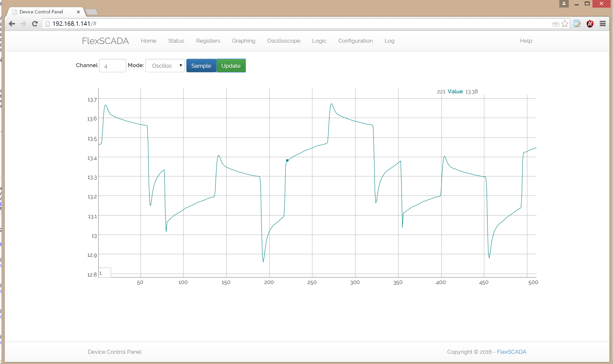Image resolution: width=613 pixels, height=364 pixels.
Task: Click the 'Copyright © 2016' footer text
Action: point(469,352)
